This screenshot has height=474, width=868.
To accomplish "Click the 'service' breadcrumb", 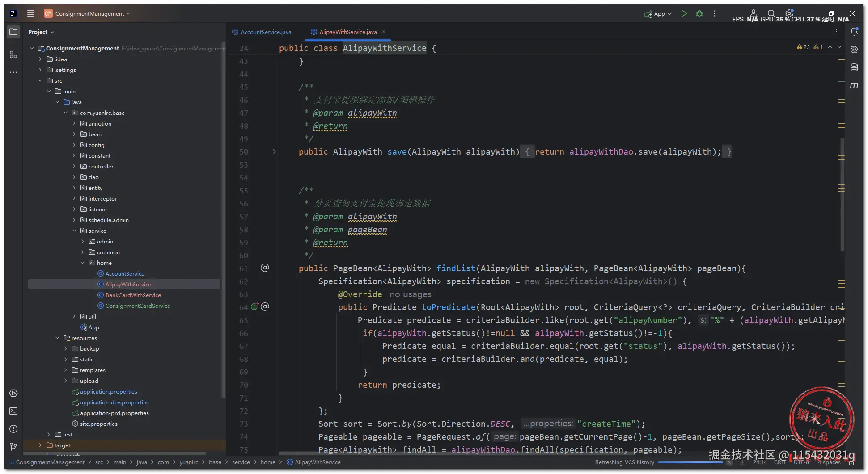I will pos(241,462).
